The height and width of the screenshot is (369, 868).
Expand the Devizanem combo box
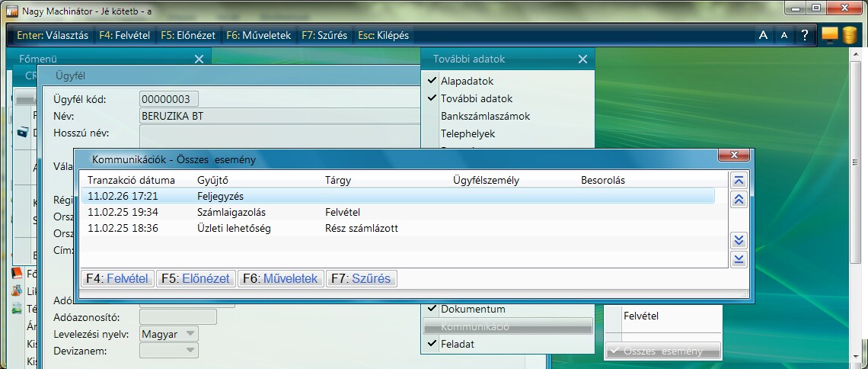point(168,351)
